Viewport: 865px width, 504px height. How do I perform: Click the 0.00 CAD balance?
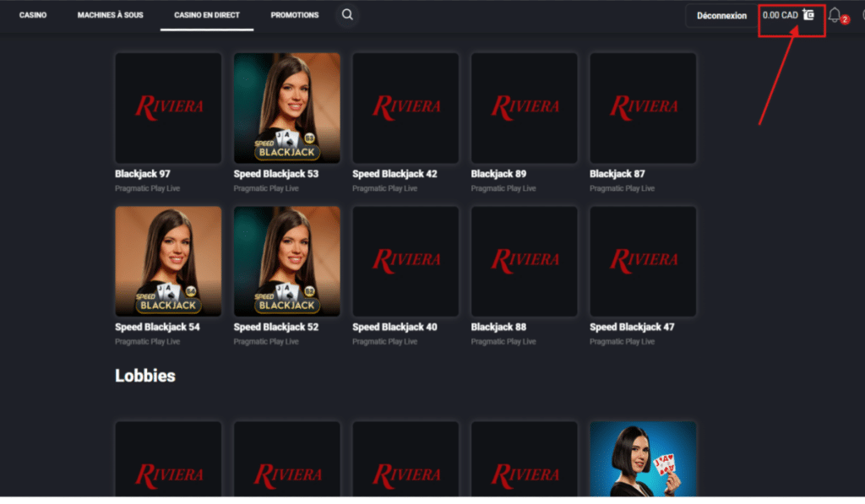[x=780, y=15]
